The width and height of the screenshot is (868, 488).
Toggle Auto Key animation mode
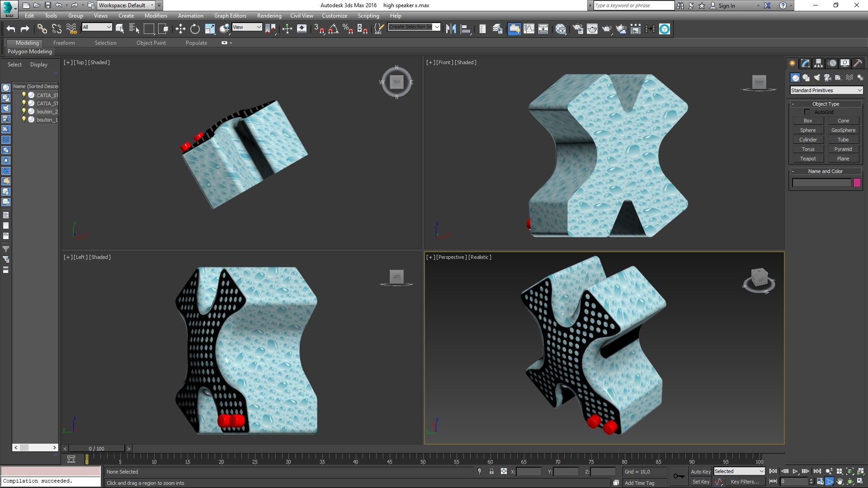pyautogui.click(x=700, y=472)
